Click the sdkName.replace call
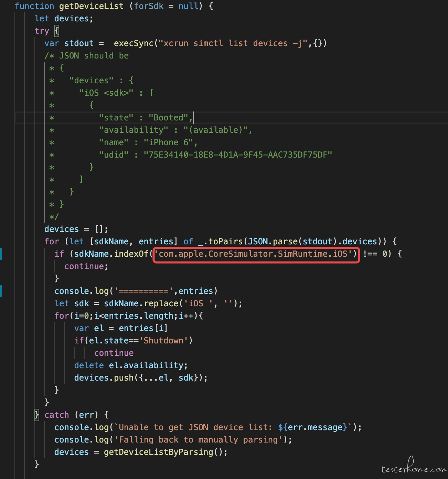 pos(141,304)
